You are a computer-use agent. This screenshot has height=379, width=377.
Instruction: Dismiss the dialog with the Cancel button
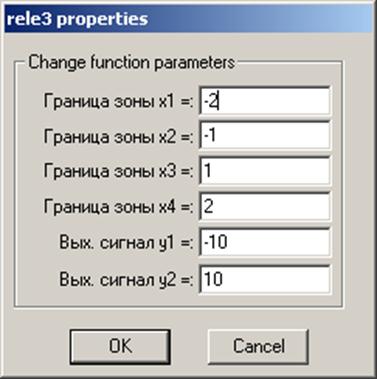point(258,346)
